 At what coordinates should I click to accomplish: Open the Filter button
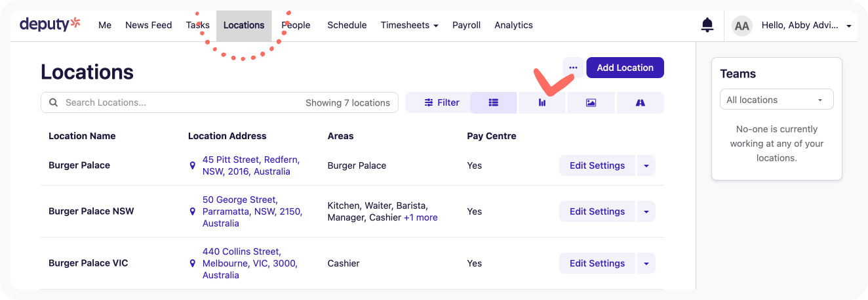[x=442, y=102]
